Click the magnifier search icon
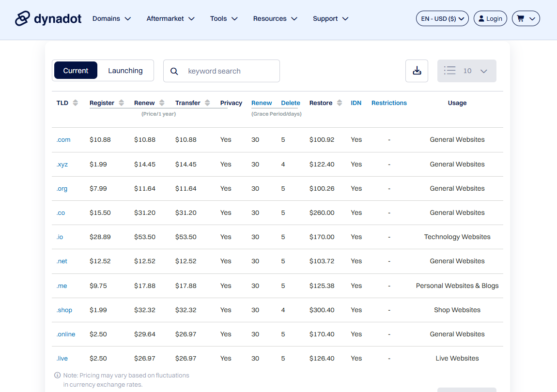 pos(174,71)
